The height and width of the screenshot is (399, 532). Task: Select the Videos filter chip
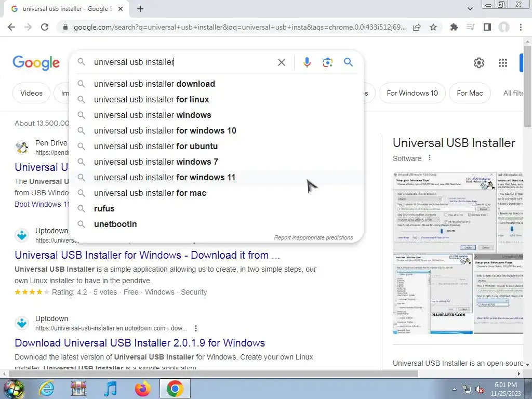tap(31, 93)
